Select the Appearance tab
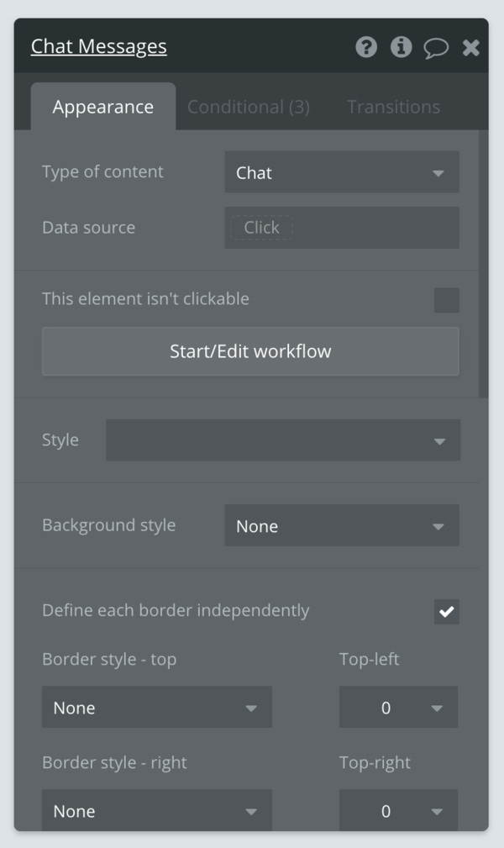This screenshot has width=504, height=848. tap(103, 107)
